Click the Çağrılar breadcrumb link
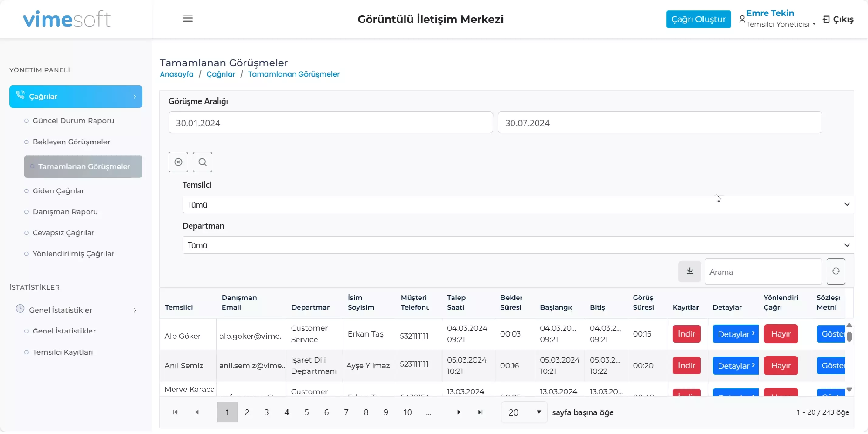Image resolution: width=868 pixels, height=434 pixels. [x=221, y=74]
